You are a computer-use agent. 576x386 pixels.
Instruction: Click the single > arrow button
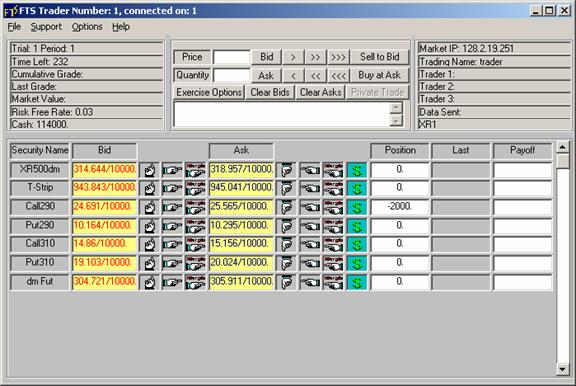point(293,57)
